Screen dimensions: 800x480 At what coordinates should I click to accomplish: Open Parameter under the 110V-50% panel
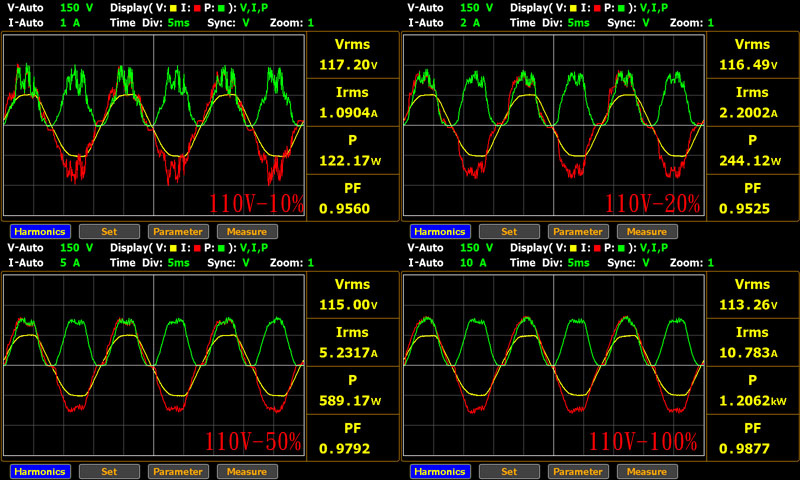point(178,471)
